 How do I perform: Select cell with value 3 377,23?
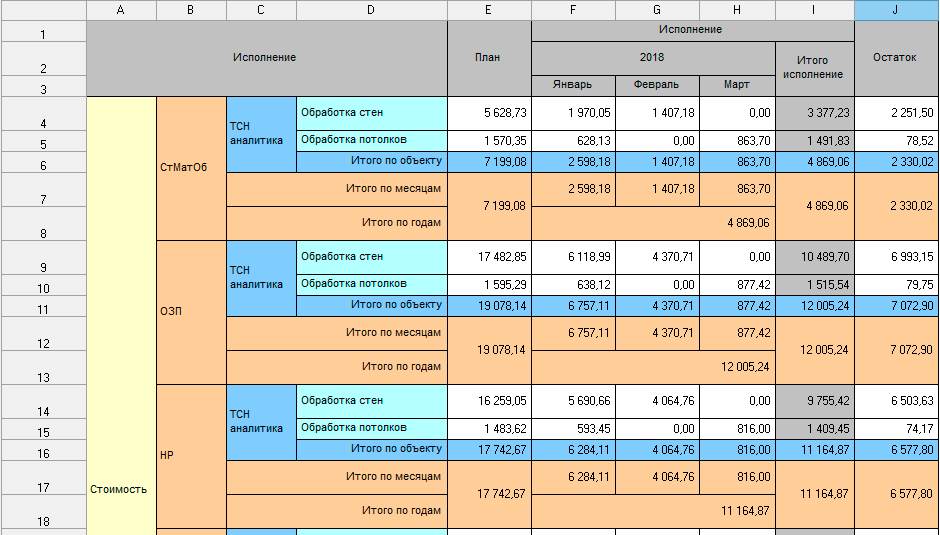coord(815,113)
